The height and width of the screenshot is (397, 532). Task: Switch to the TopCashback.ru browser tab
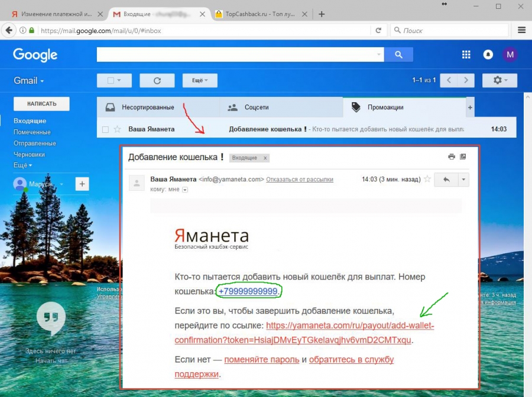(x=260, y=14)
